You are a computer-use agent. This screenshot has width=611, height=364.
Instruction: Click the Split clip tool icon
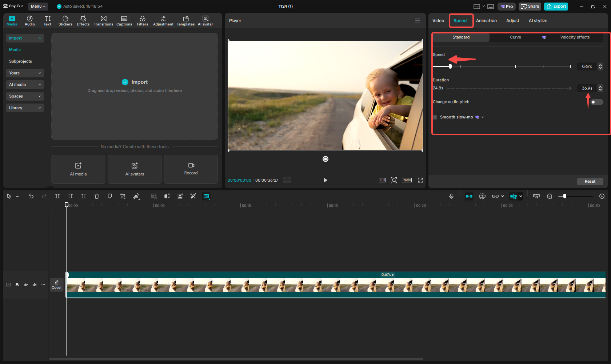click(57, 196)
